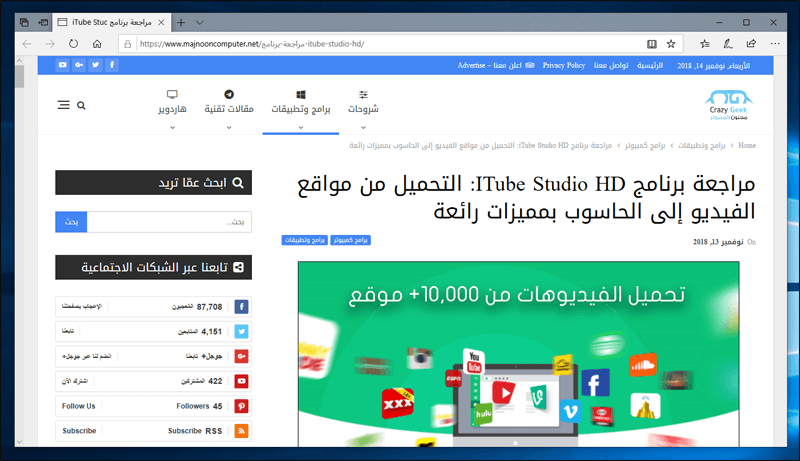Open new tab with plus button

(181, 22)
